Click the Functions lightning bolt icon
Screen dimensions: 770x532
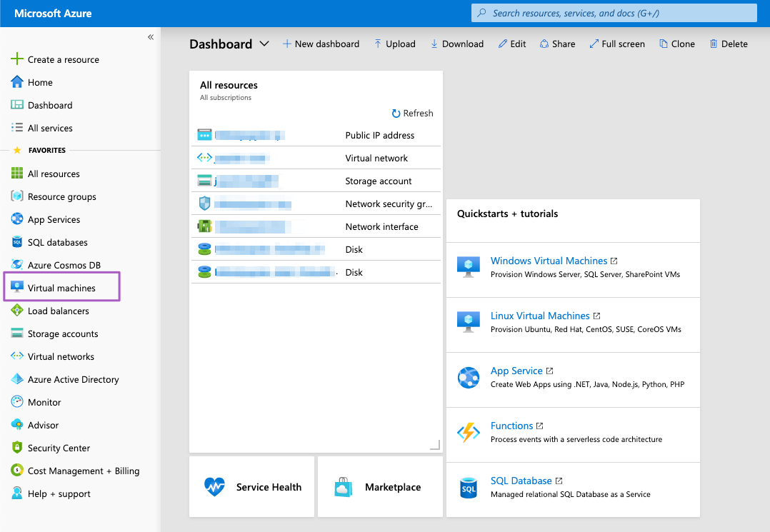469,432
